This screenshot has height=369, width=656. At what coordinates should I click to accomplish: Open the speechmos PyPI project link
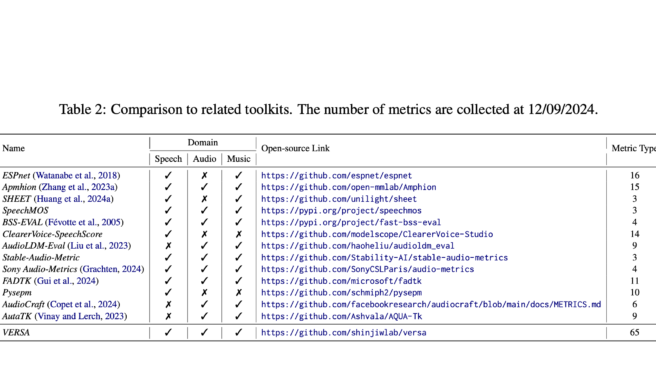(x=341, y=211)
